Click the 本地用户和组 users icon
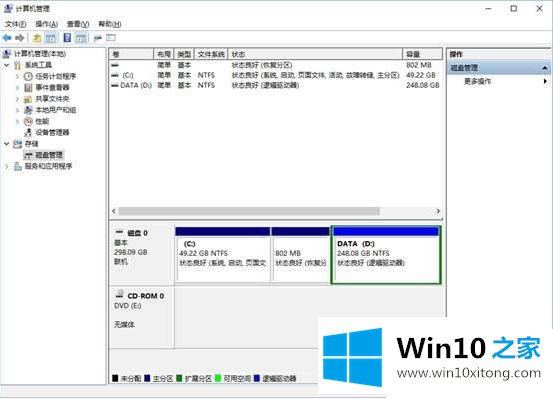 pyautogui.click(x=28, y=110)
